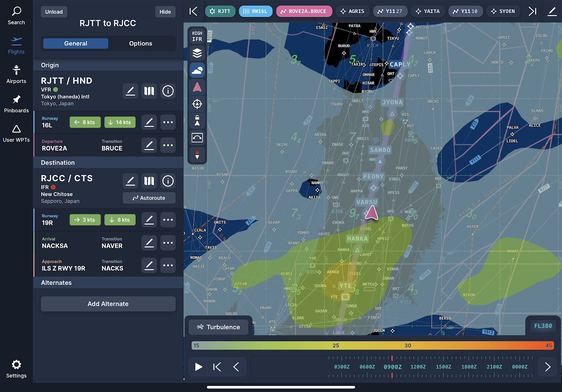
Task: Open the Turbulence layer selector
Action: (x=218, y=327)
